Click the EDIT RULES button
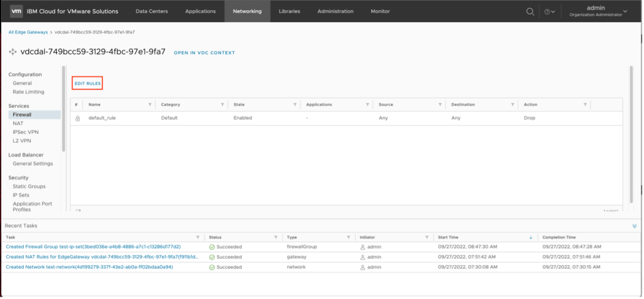 [88, 83]
